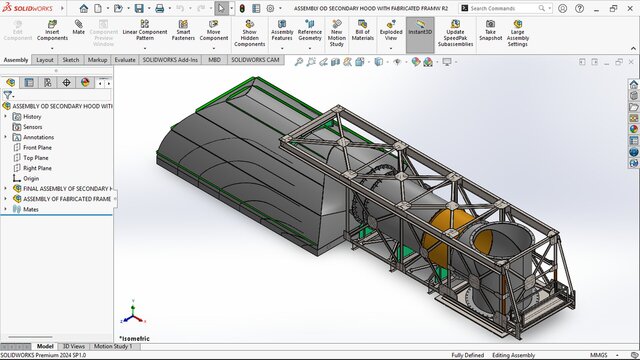The width and height of the screenshot is (640, 360).
Task: Select Move Component tool
Action: pyautogui.click(x=213, y=30)
